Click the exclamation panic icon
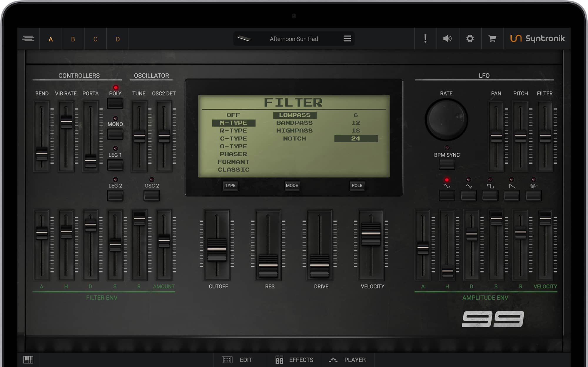Screen dimensions: 588x367 [x=425, y=38]
